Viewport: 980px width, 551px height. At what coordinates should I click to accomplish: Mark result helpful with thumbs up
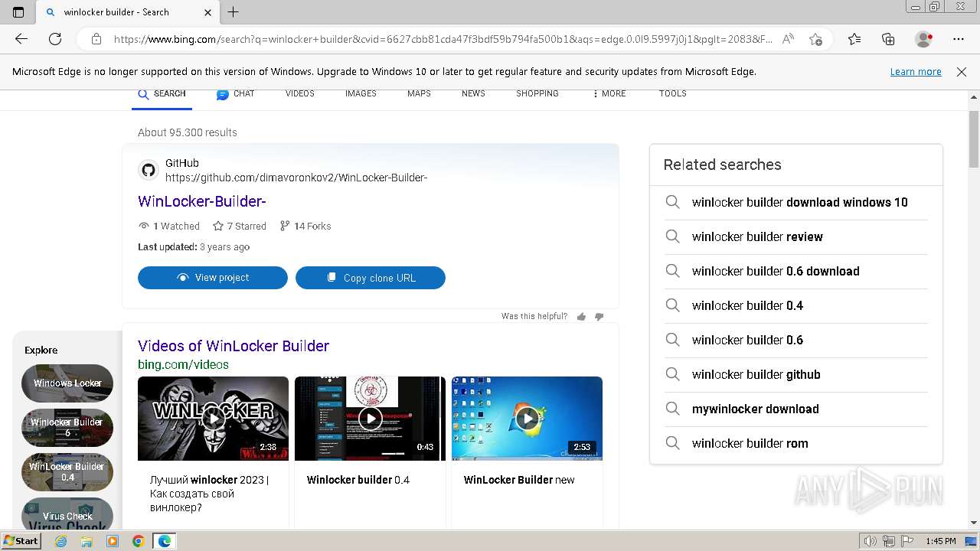pos(581,317)
